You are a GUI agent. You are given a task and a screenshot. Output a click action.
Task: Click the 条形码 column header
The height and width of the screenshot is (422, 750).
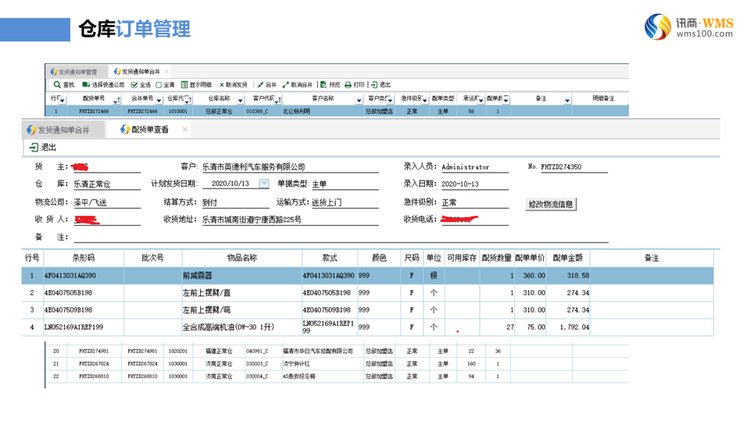(83, 258)
